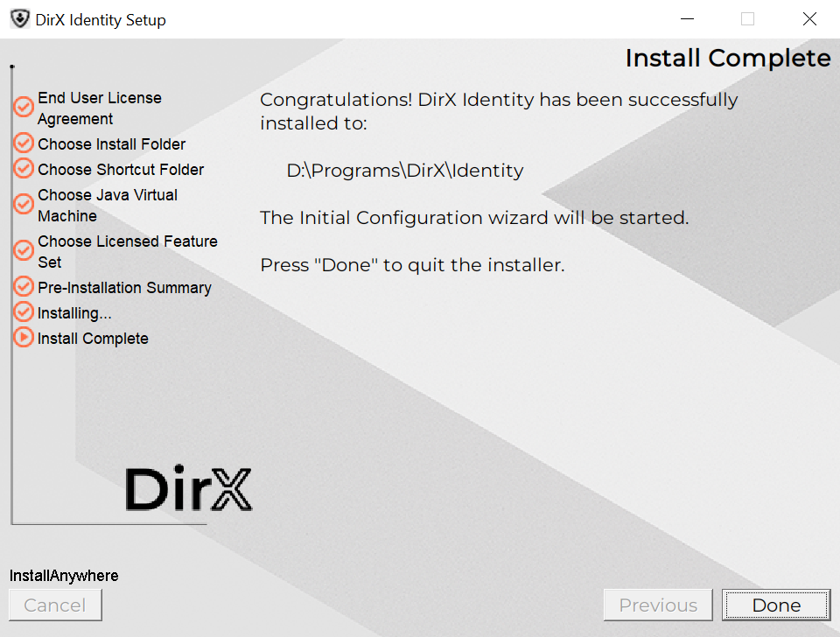Screen dimensions: 840x637
Task: Click the greyed-out Cancel button
Action: point(55,605)
